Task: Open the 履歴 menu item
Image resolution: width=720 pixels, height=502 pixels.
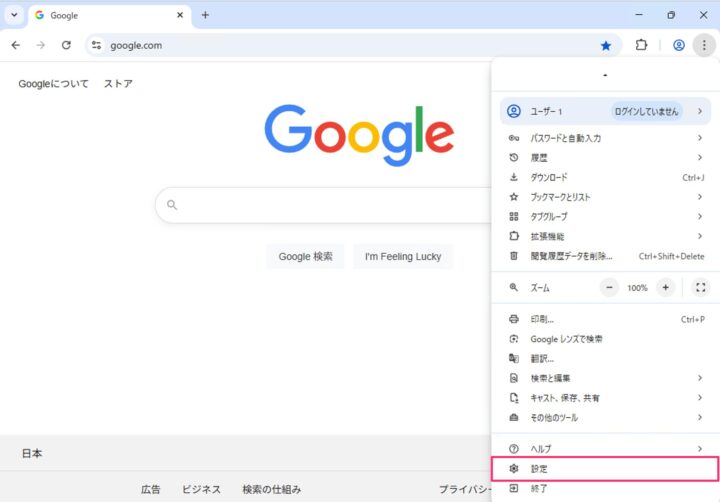Action: [x=605, y=158]
